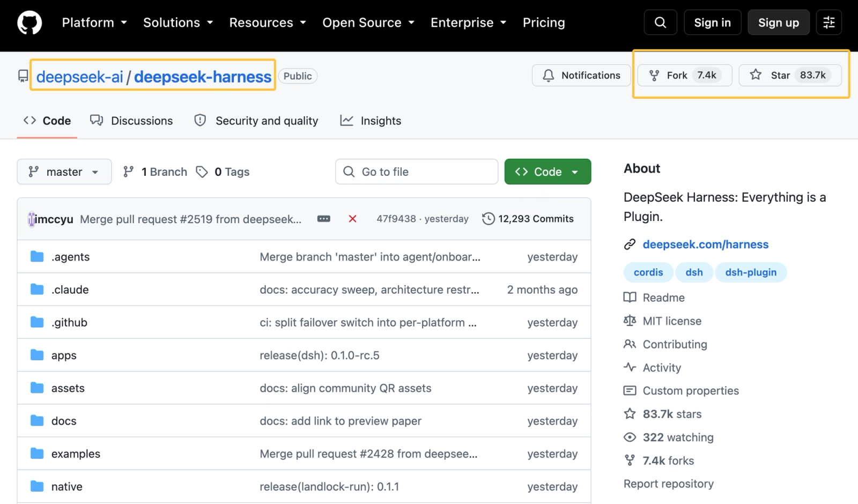Open Security and quality tab

[x=256, y=121]
